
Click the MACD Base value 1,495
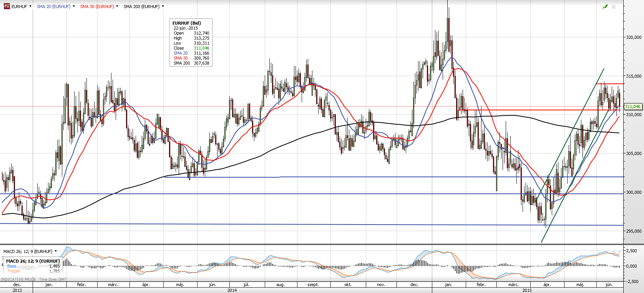click(55, 266)
